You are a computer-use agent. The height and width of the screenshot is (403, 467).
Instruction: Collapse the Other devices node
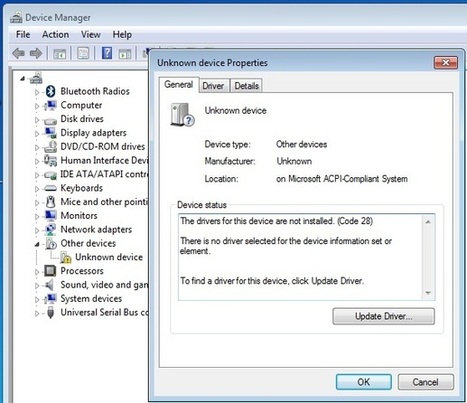pyautogui.click(x=37, y=244)
